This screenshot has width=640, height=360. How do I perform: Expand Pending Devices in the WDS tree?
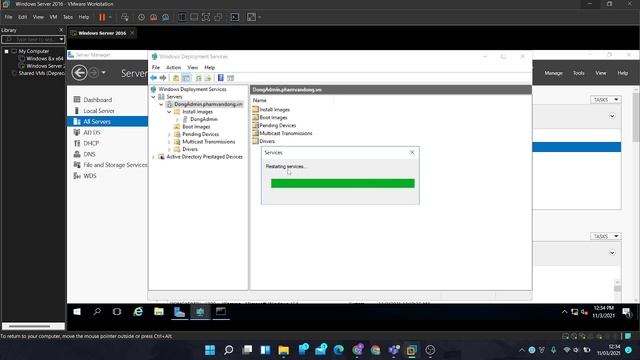tap(169, 134)
